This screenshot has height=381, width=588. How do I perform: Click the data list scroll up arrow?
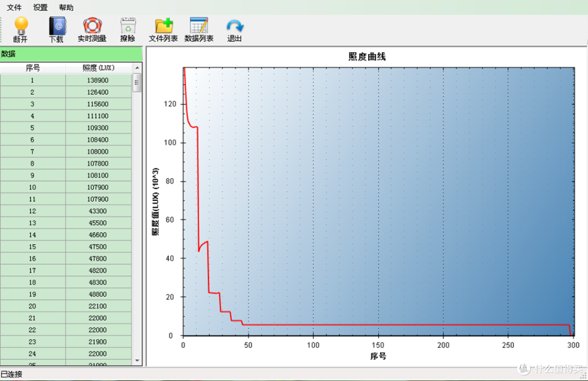tap(137, 68)
